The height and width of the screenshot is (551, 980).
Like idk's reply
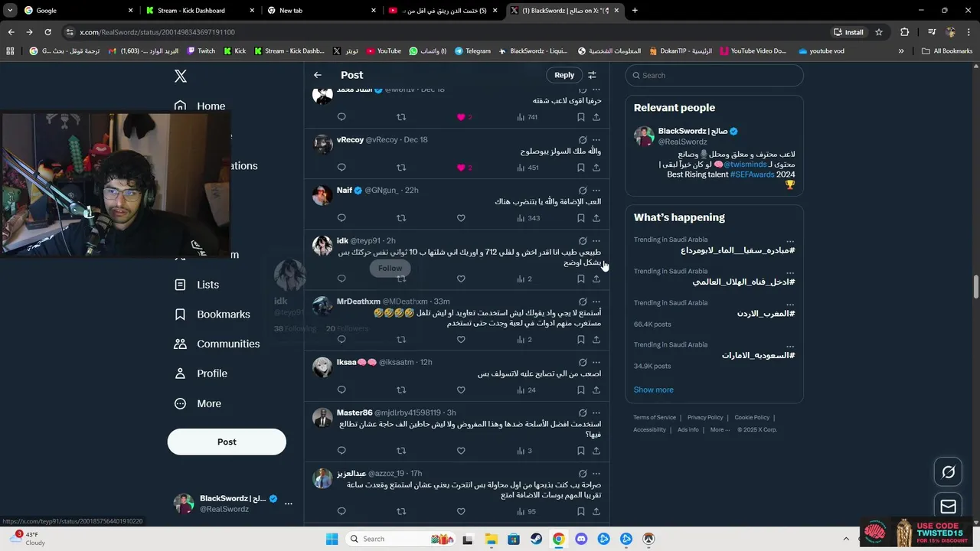(x=461, y=279)
